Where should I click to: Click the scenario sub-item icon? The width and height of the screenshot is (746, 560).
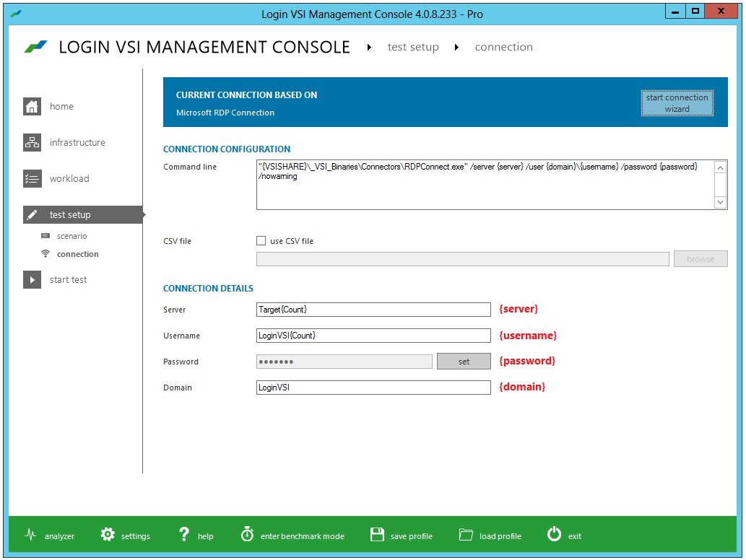[x=45, y=236]
